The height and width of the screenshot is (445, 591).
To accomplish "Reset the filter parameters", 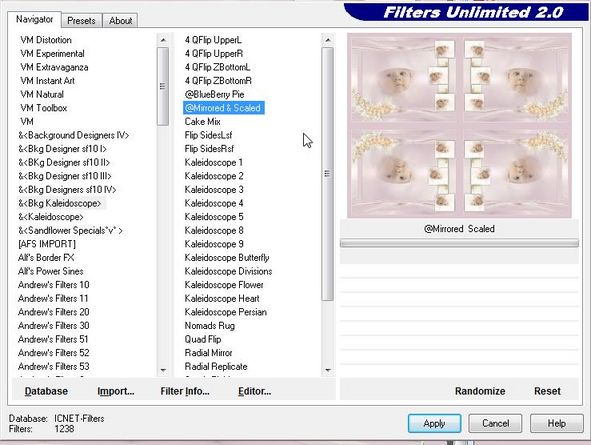I will (x=547, y=391).
